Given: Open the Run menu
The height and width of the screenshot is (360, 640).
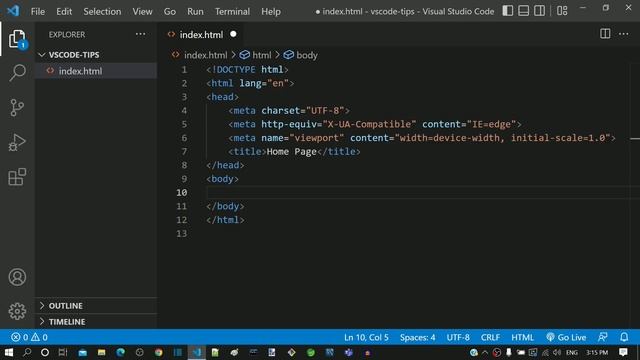Looking at the screenshot, I should [x=195, y=11].
